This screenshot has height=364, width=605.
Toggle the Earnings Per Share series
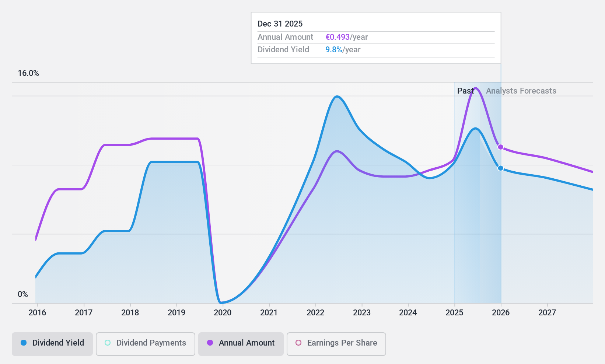(x=336, y=344)
